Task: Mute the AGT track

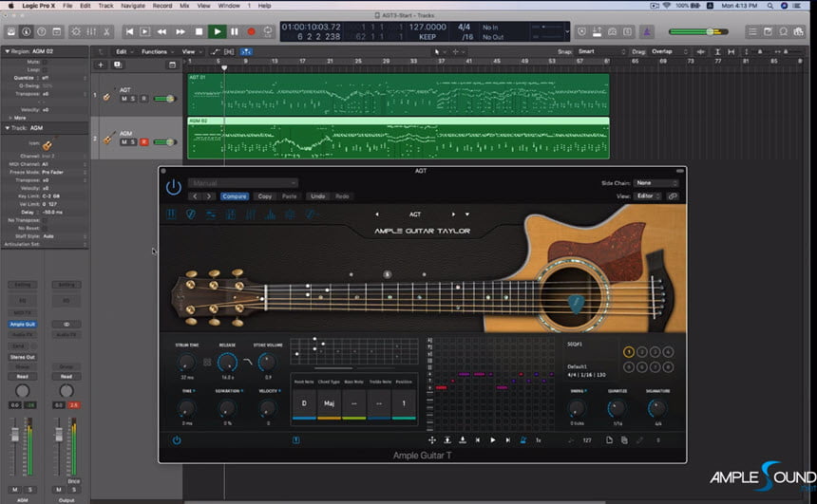Action: tap(124, 99)
